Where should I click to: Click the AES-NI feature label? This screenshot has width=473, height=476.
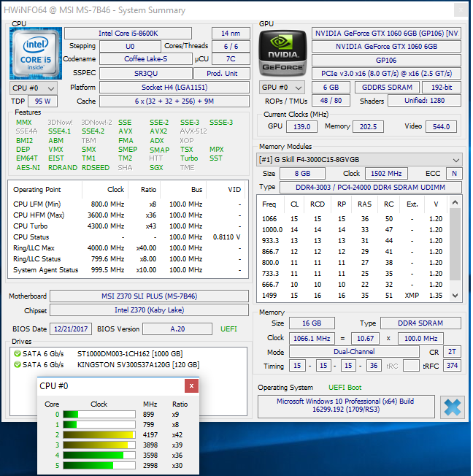[x=28, y=168]
